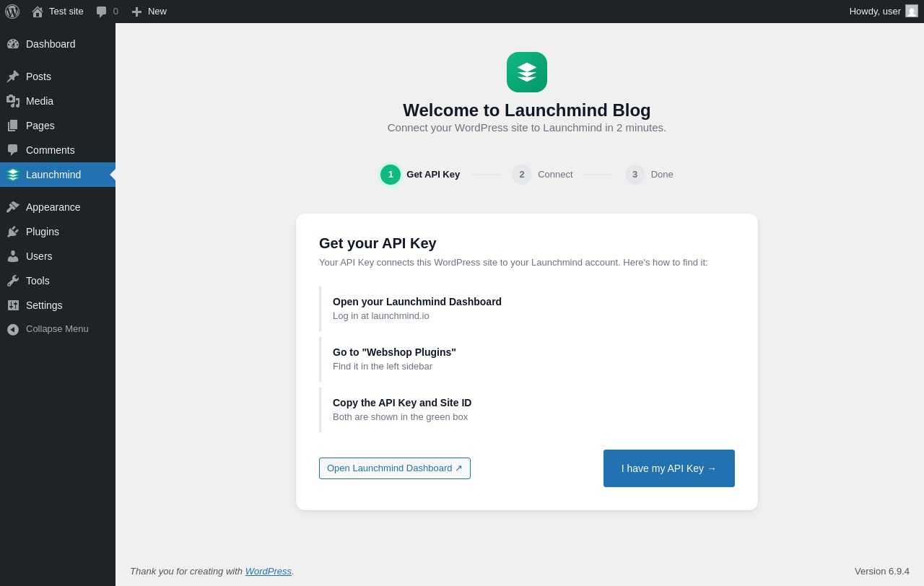Click the plus icon beside New
This screenshot has width=924, height=586.
[136, 12]
